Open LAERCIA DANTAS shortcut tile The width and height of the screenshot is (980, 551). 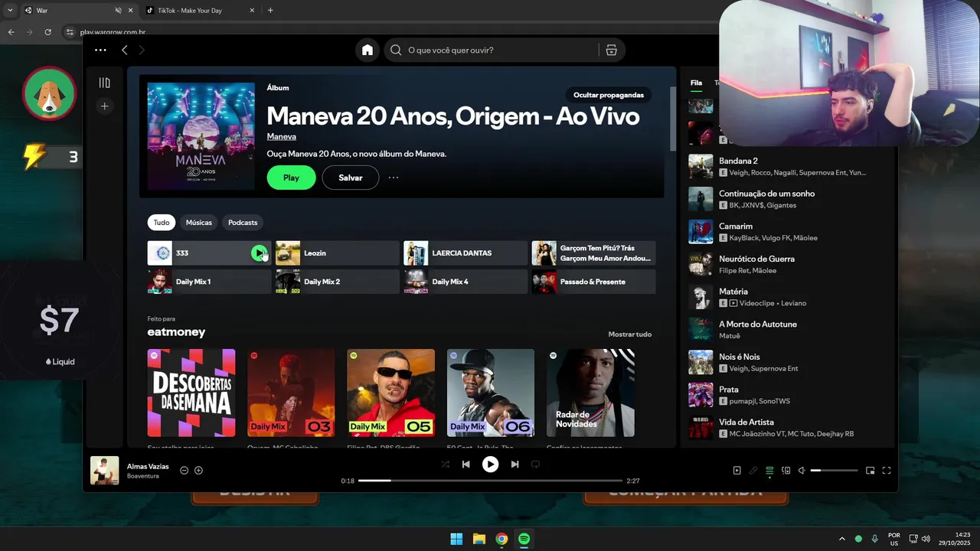tap(465, 253)
